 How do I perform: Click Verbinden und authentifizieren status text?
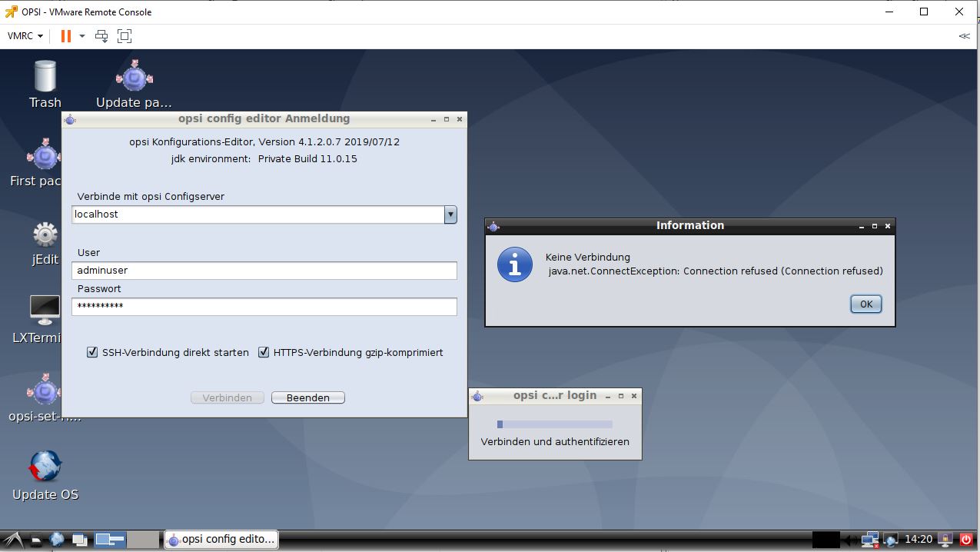[555, 441]
